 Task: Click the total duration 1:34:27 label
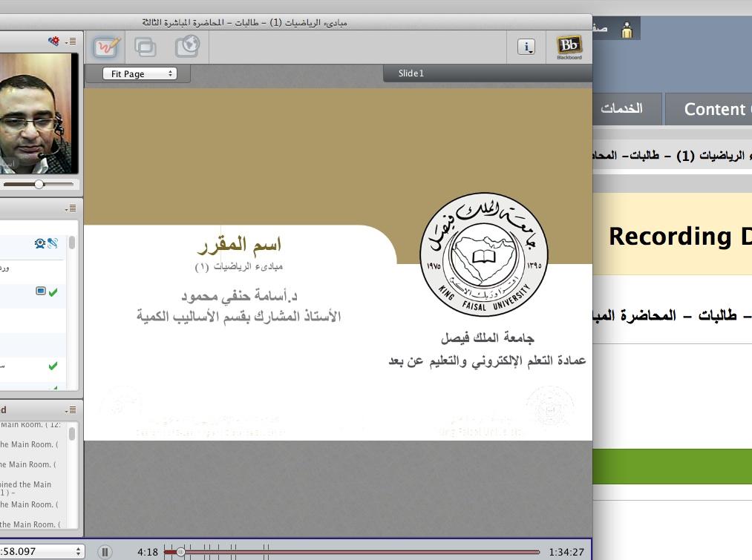pyautogui.click(x=566, y=552)
